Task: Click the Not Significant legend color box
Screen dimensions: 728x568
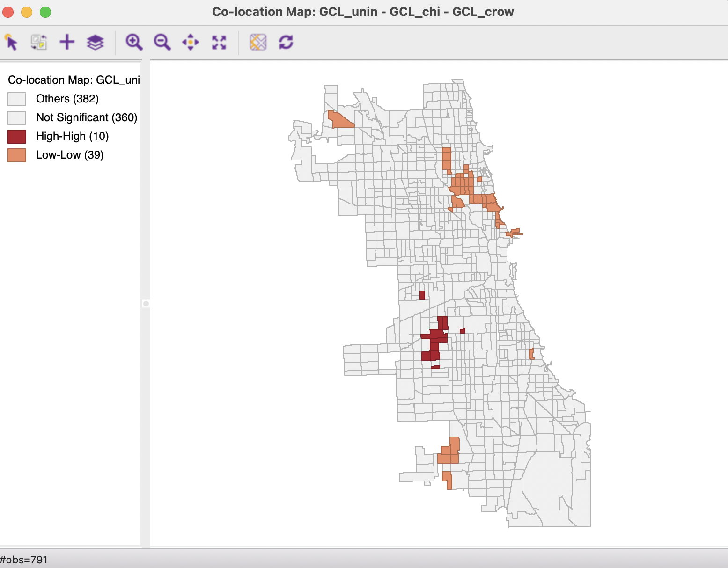Action: [x=17, y=117]
